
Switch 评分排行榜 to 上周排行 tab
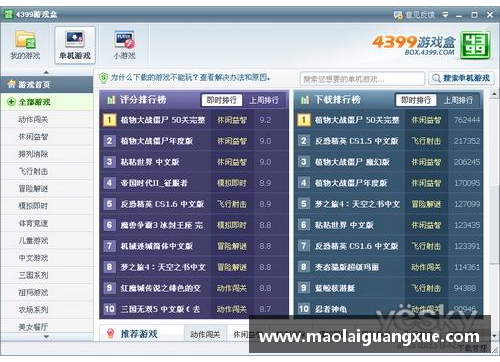[264, 100]
